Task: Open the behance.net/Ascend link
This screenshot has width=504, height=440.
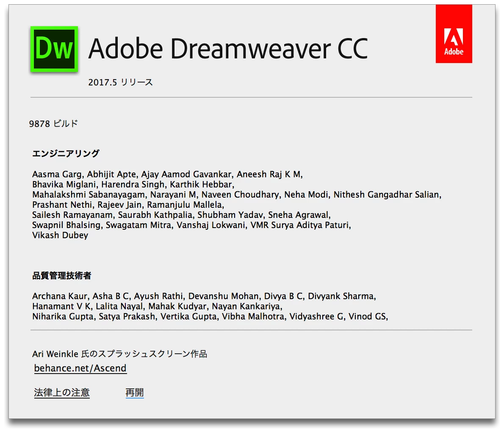Action: point(80,368)
